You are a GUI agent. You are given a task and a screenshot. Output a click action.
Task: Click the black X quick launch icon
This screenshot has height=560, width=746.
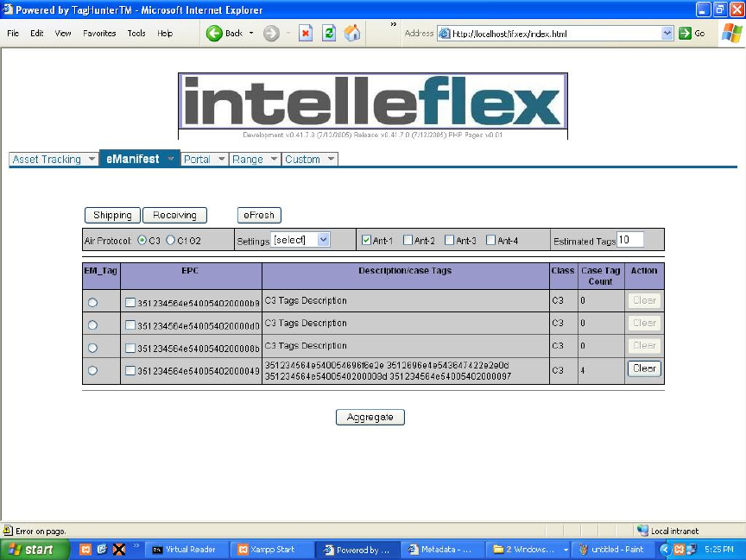119,550
